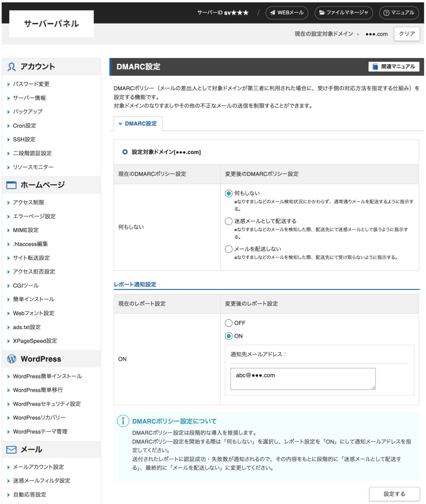Image resolution: width=426 pixels, height=504 pixels.
Task: Open エラーページ設定 in sidebar
Action: pos(34,216)
